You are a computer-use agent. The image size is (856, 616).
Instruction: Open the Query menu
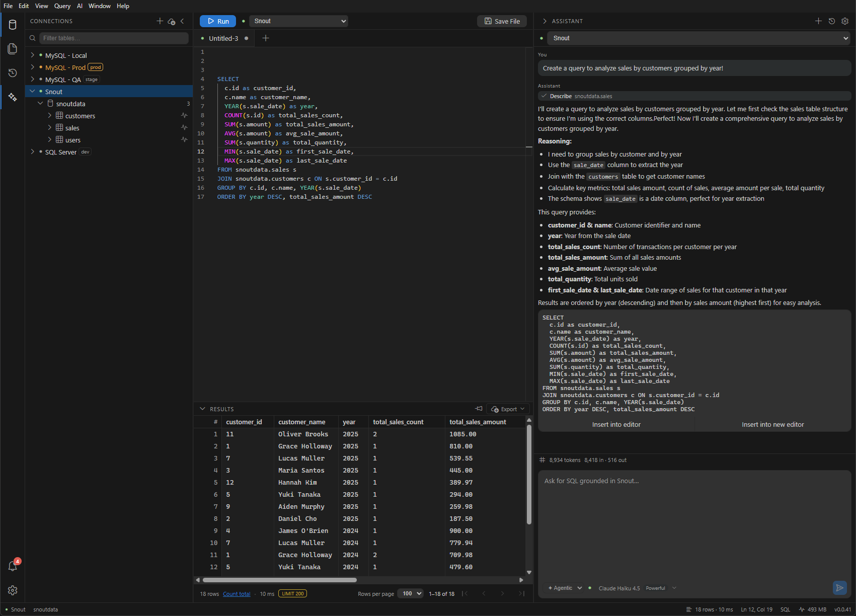[x=62, y=6]
